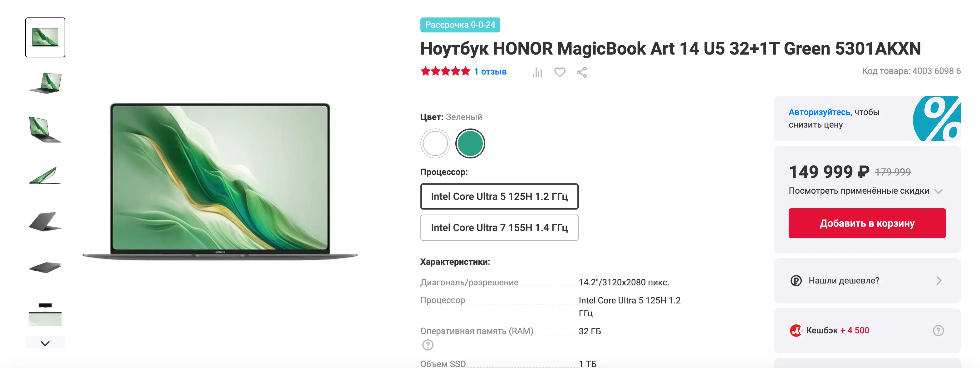This screenshot has width=980, height=368.
Task: Select the green color swatch
Action: pos(470,143)
